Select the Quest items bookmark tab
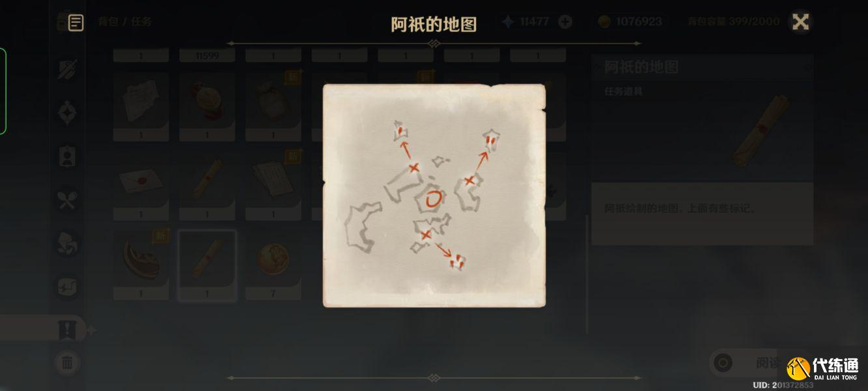 click(68, 330)
